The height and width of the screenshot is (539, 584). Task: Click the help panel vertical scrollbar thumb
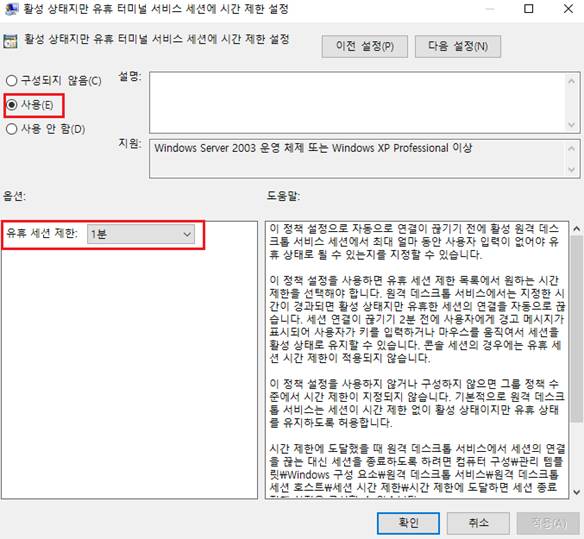(x=577, y=329)
